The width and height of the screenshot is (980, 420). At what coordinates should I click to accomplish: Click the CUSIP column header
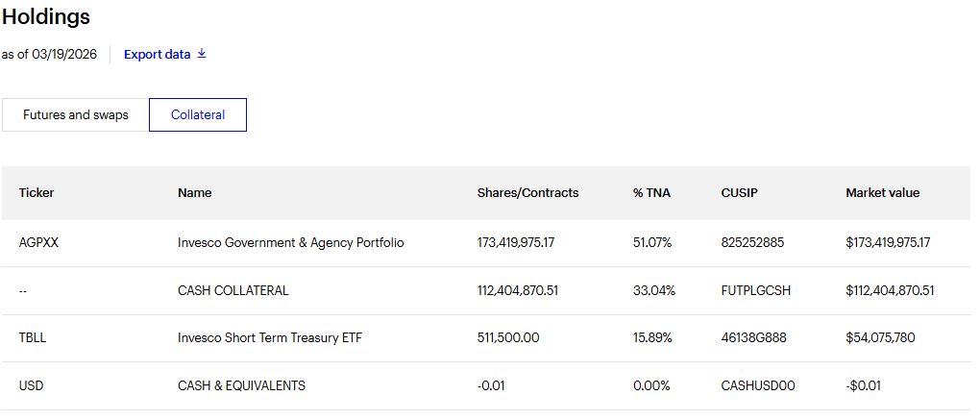pyautogui.click(x=739, y=192)
